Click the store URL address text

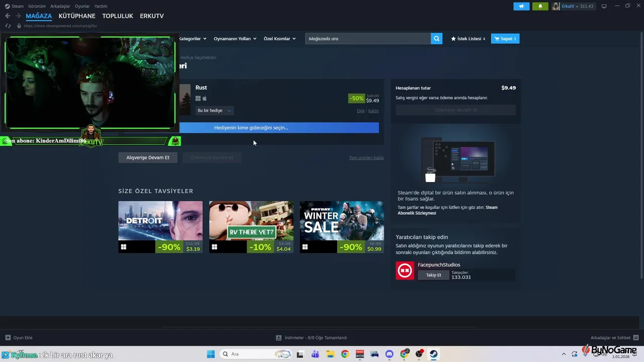60,26
